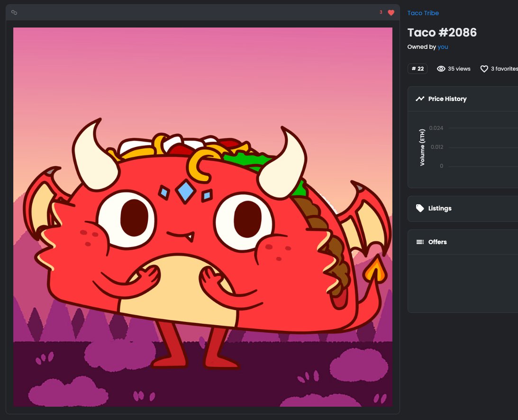
Task: Click the 0.012 value on the chart axis
Action: (437, 147)
